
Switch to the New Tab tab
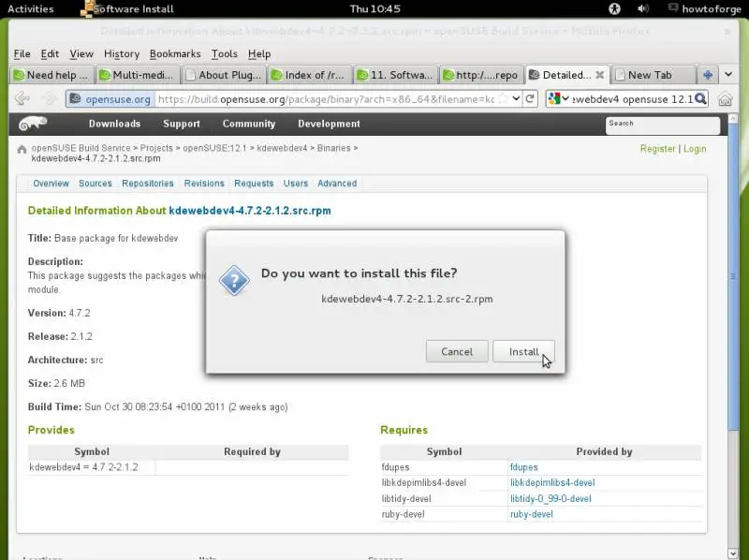[653, 75]
